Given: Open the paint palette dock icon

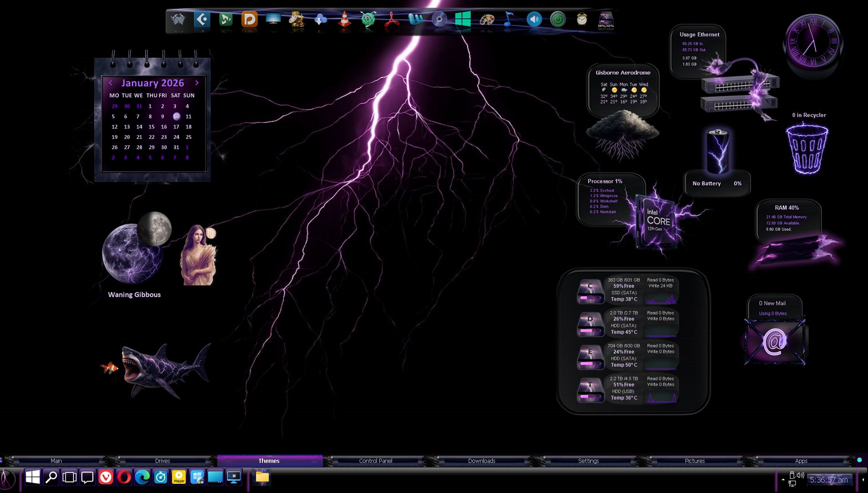Looking at the screenshot, I should pos(486,20).
